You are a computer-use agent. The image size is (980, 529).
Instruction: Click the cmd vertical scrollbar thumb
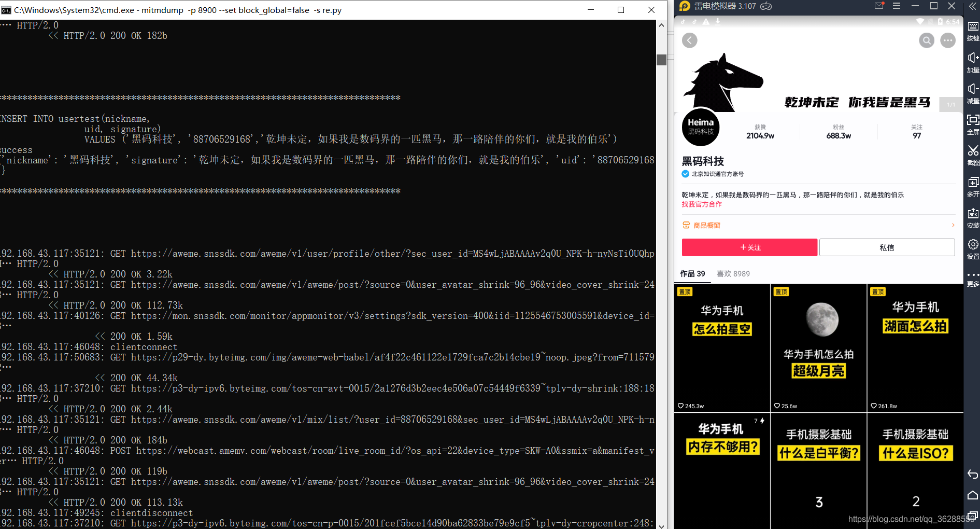[x=661, y=60]
